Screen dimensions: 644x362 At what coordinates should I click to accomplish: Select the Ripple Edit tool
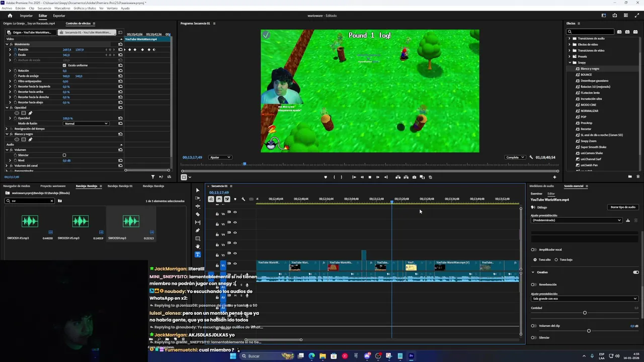(x=198, y=206)
